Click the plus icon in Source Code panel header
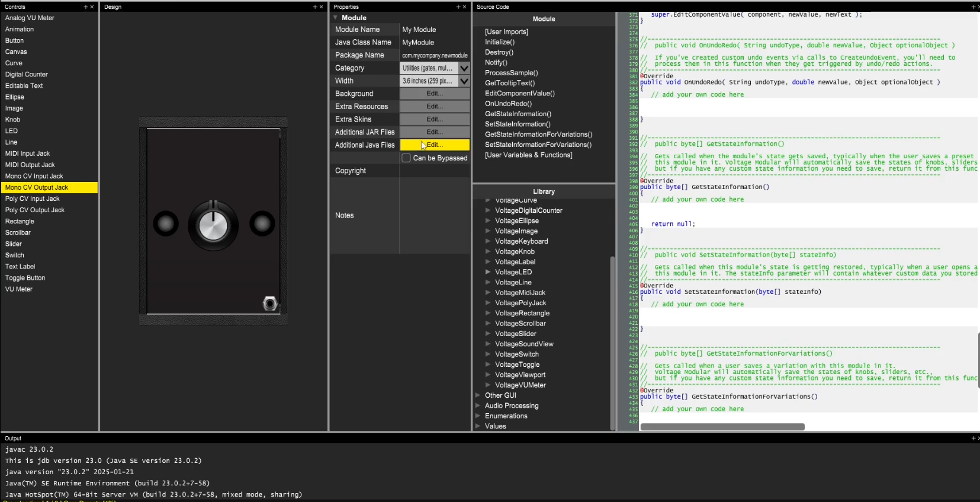The width and height of the screenshot is (980, 502). (x=973, y=7)
